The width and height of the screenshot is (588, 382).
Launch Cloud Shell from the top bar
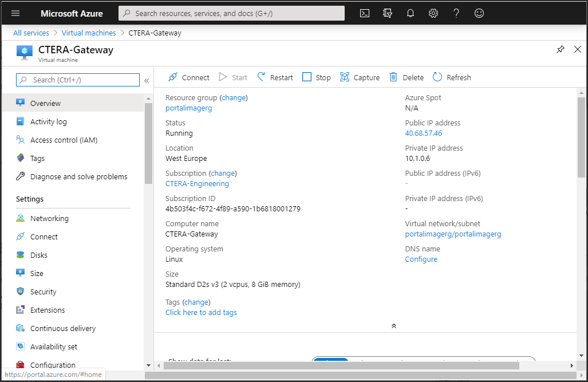[365, 14]
